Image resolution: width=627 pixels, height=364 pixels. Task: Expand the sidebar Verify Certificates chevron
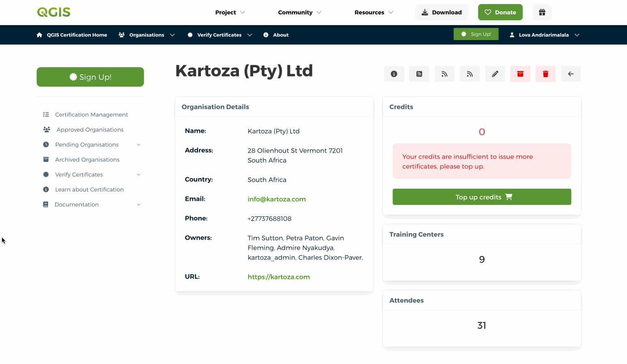point(139,175)
